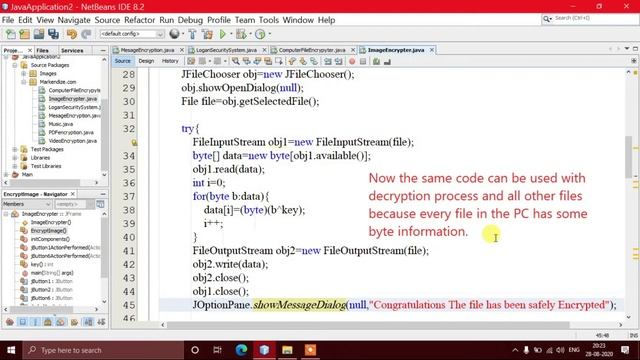Toggle Show Fields filter in Navigator
640x360 pixels.
pos(23,322)
